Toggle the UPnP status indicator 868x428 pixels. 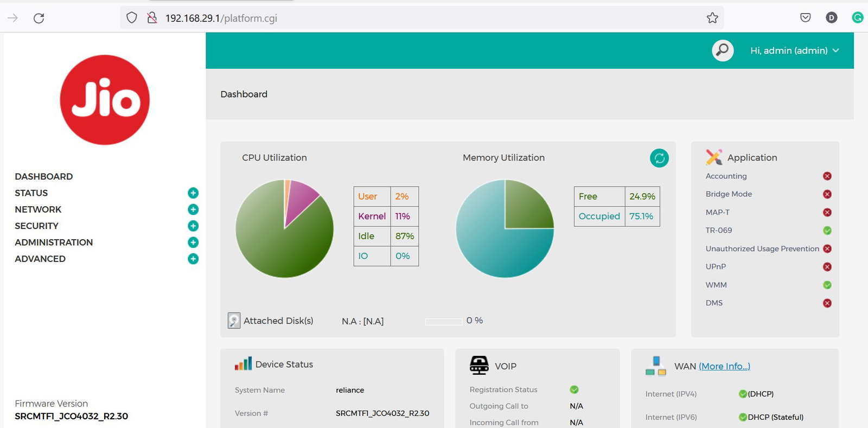(x=827, y=267)
